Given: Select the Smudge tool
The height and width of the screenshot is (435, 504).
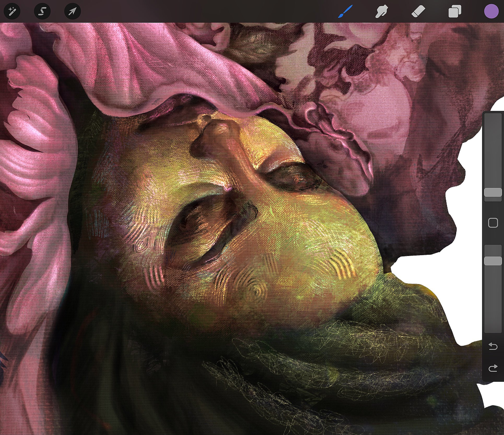Looking at the screenshot, I should pyautogui.click(x=382, y=11).
